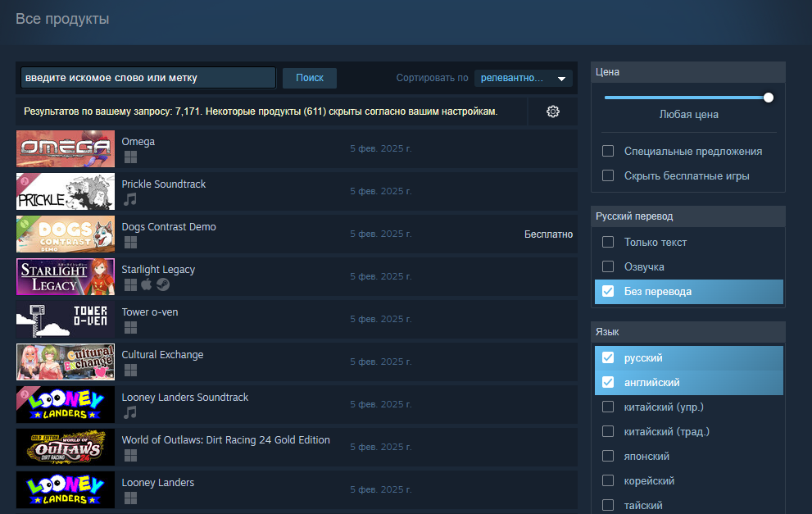Check Только текст translation filter
The height and width of the screenshot is (514, 812).
(x=608, y=242)
